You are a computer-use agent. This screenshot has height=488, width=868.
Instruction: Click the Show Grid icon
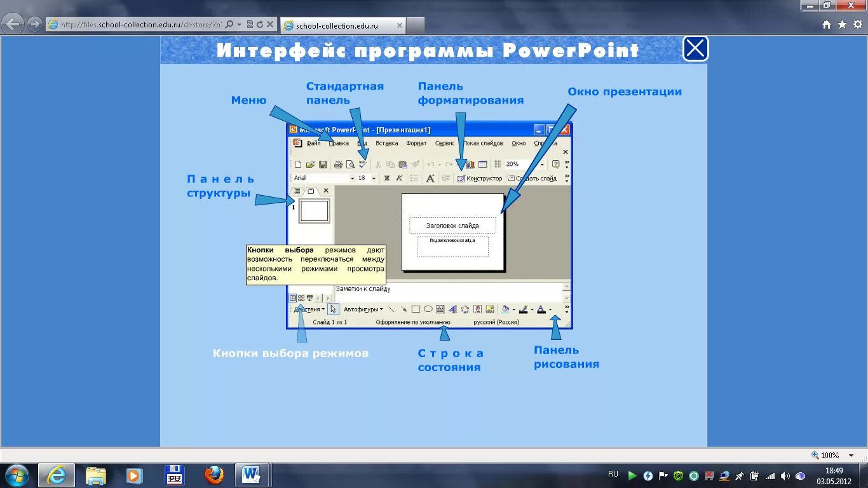pos(498,165)
